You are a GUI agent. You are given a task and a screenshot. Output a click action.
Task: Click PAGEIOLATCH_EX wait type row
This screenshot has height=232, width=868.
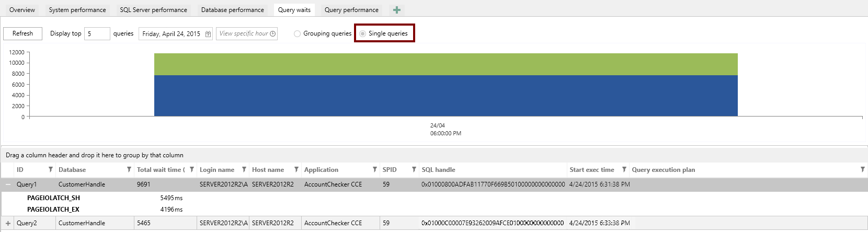[53, 210]
